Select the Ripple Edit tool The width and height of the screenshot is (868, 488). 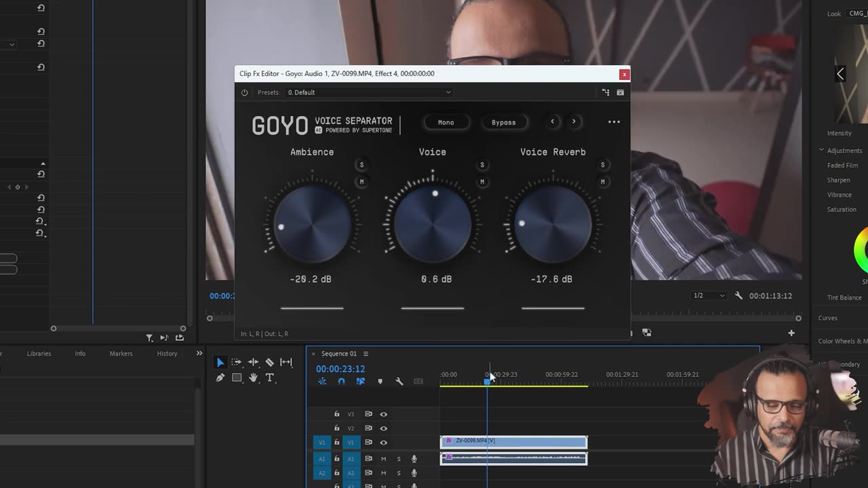253,363
